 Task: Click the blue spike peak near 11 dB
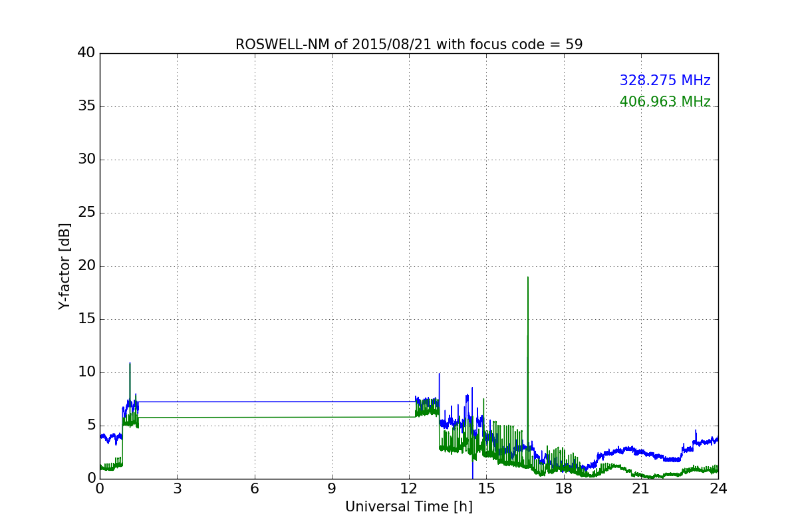130,363
